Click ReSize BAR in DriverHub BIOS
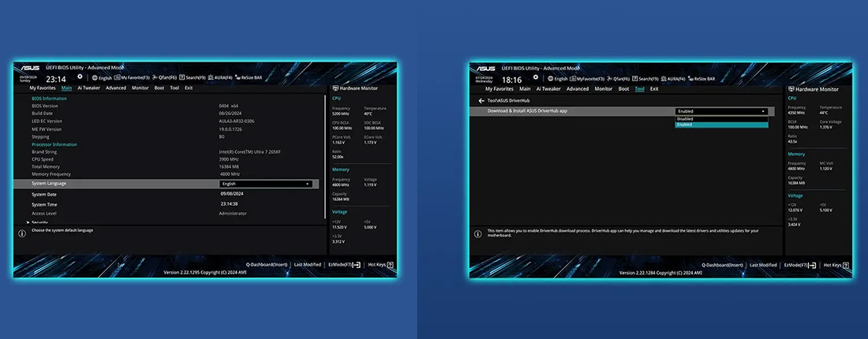The image size is (868, 339). pyautogui.click(x=701, y=79)
